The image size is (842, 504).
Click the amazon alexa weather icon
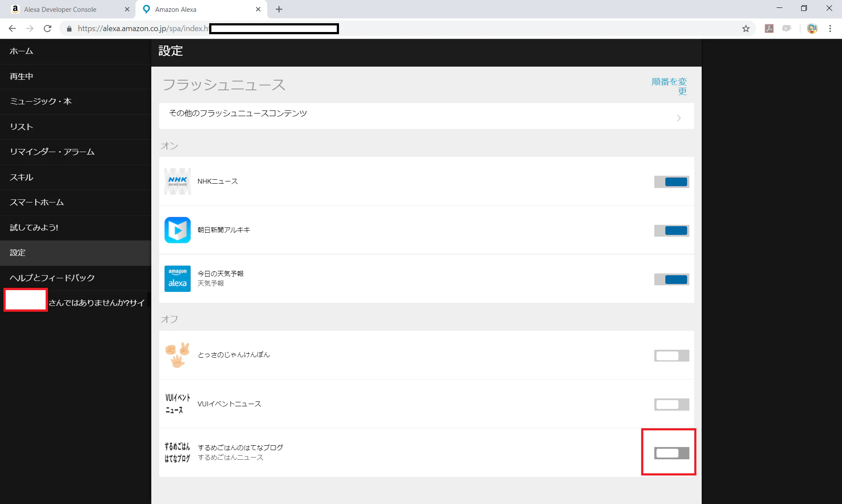(x=177, y=278)
